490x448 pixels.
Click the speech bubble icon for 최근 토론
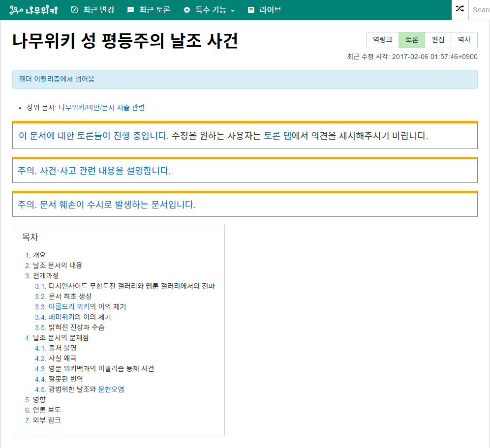click(x=130, y=10)
